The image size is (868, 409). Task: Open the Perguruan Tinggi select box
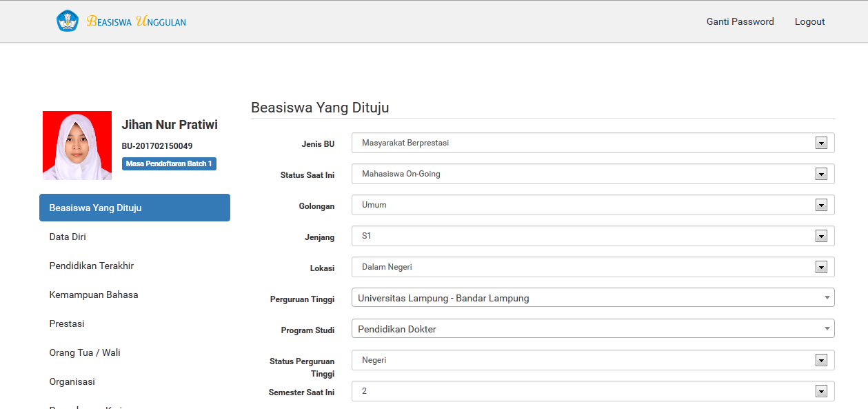pyautogui.click(x=593, y=297)
